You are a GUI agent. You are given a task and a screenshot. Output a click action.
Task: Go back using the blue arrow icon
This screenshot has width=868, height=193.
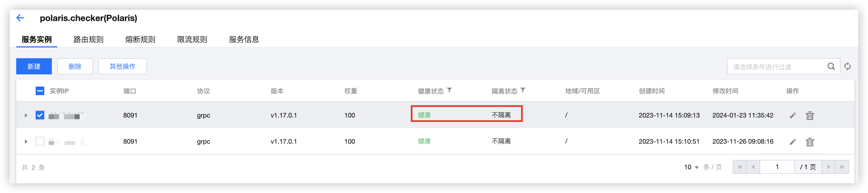(20, 18)
